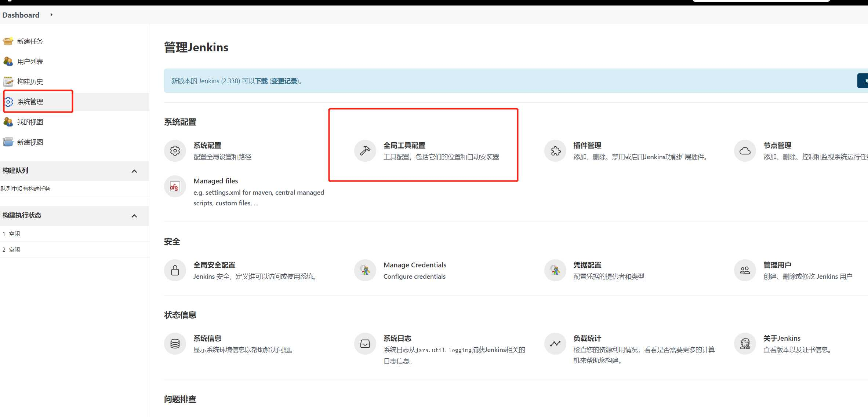Open 凭据配置 title
Viewport: 868px width, 417px height.
tap(587, 265)
